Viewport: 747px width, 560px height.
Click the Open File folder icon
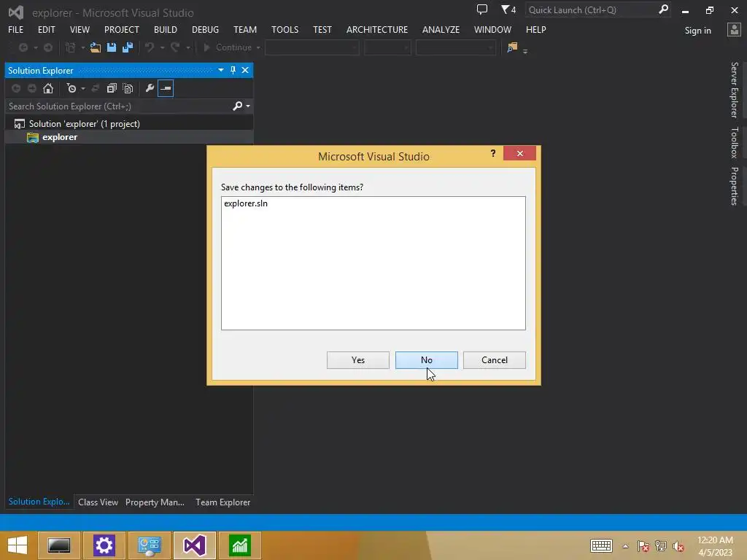tap(96, 47)
